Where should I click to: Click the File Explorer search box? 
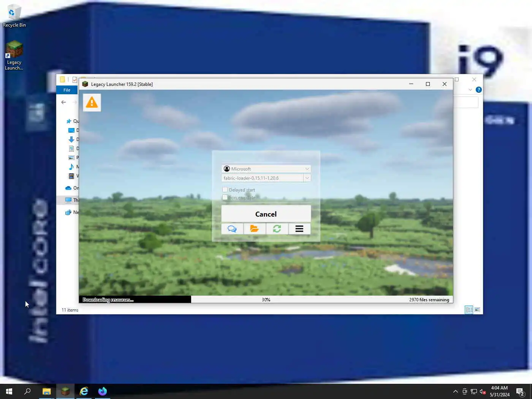pyautogui.click(x=466, y=102)
